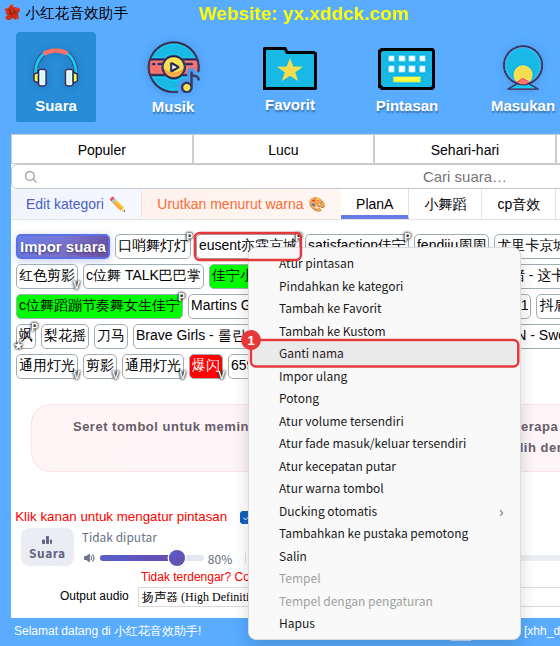Play the green c位舞蹈蹦节奏舞女生佳宁 sound
Screen dimensions: 560x646
[x=99, y=306]
